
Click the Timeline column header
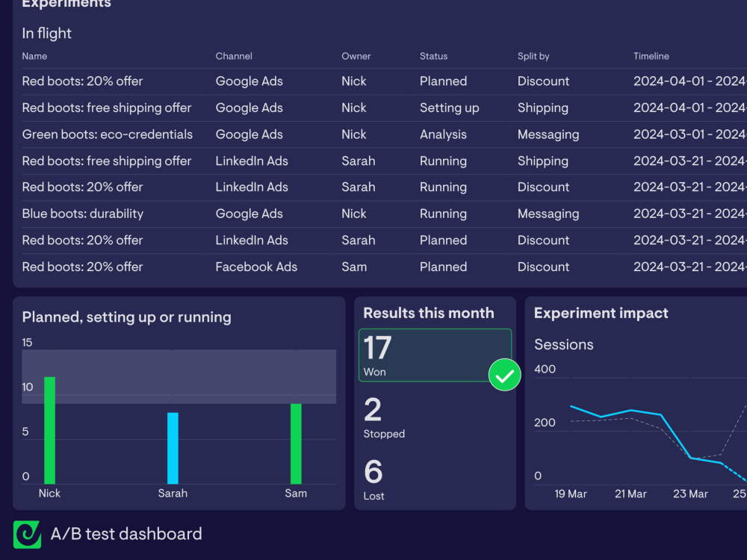pyautogui.click(x=651, y=56)
